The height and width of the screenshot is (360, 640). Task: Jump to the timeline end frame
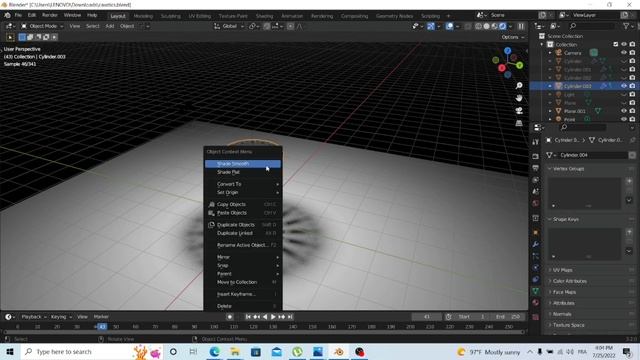coord(290,317)
